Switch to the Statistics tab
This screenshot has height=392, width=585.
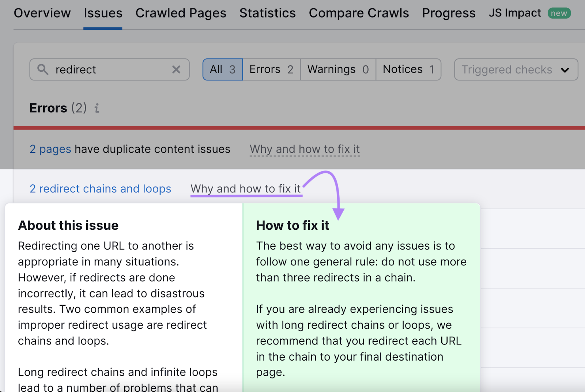267,13
